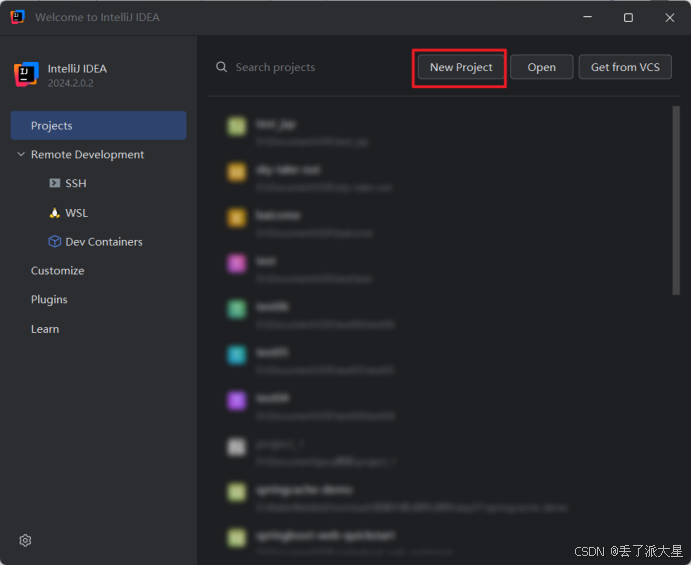This screenshot has width=692, height=566.
Task: Click the New Project button
Action: click(461, 67)
